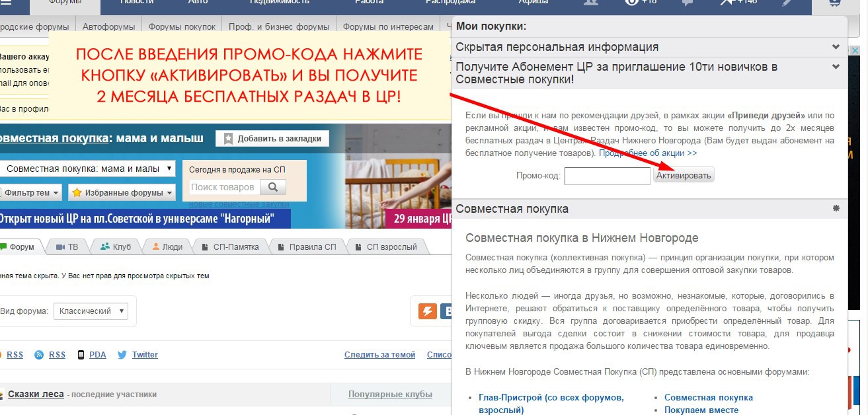The width and height of the screenshot is (868, 415).
Task: Click the Популярные клубы link
Action: (x=390, y=395)
